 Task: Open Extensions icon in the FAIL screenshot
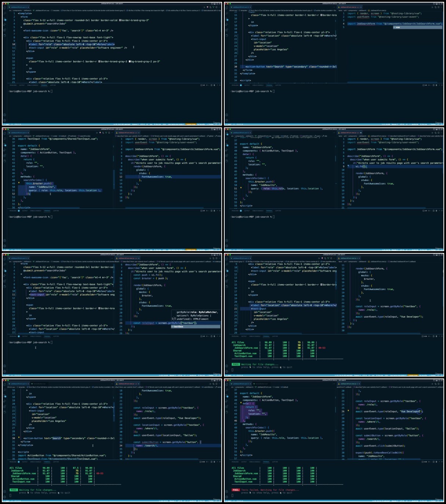(x=227, y=407)
